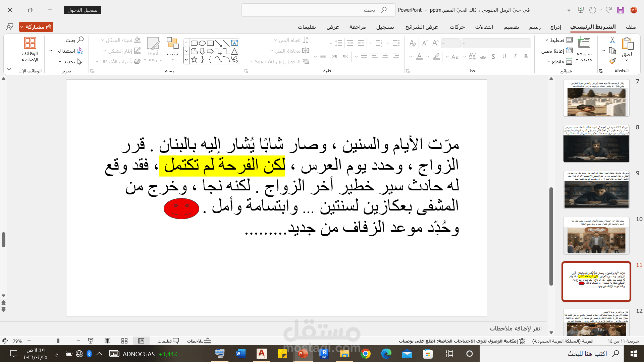This screenshot has width=644, height=362.
Task: Toggle Italic formatting
Action: tap(515, 57)
